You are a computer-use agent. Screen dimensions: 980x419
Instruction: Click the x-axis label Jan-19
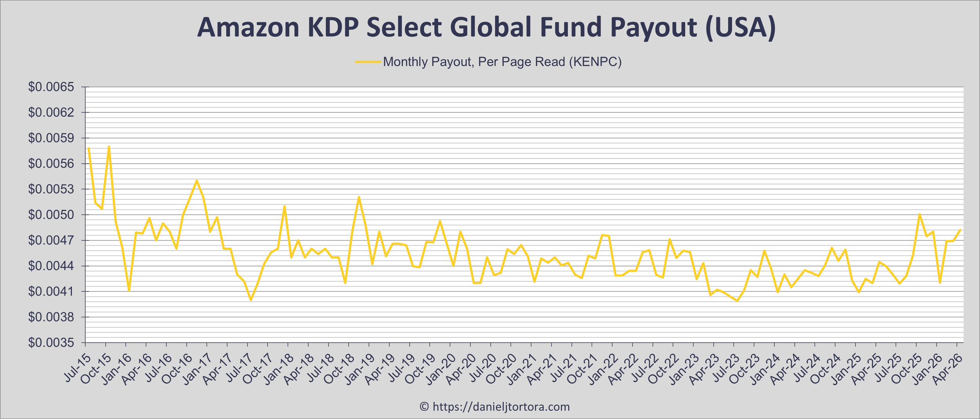coord(360,369)
